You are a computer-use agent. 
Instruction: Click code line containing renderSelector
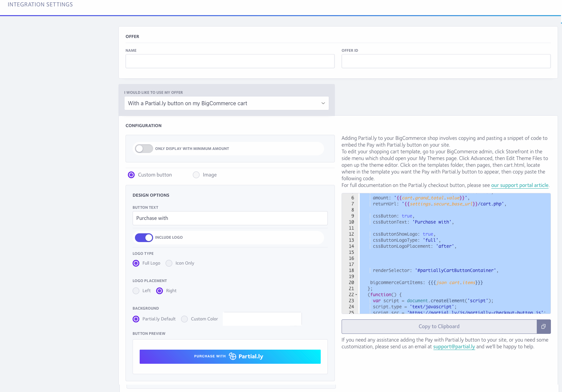coord(435,271)
